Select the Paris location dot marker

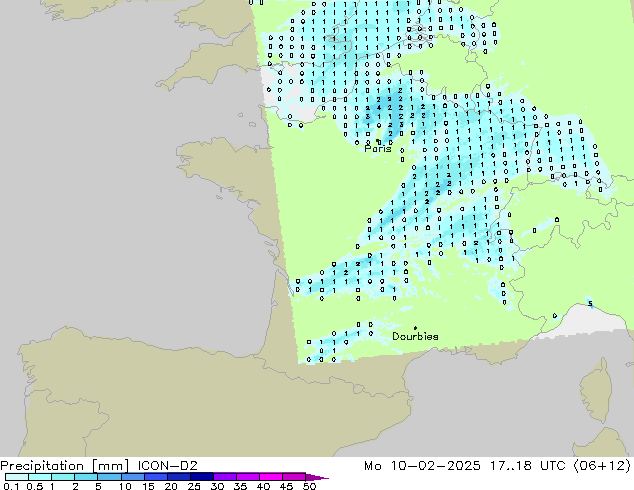378,141
